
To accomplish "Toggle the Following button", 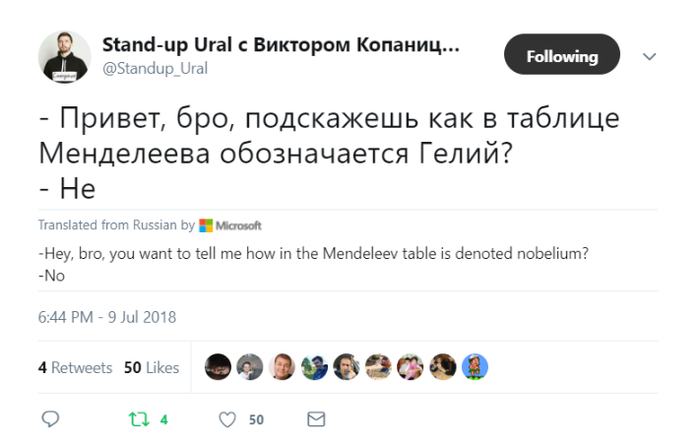I will pos(562,56).
